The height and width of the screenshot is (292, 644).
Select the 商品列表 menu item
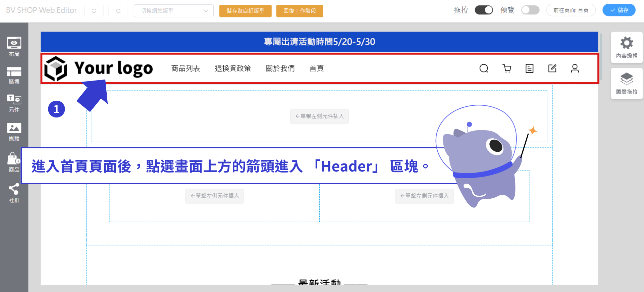pos(185,68)
